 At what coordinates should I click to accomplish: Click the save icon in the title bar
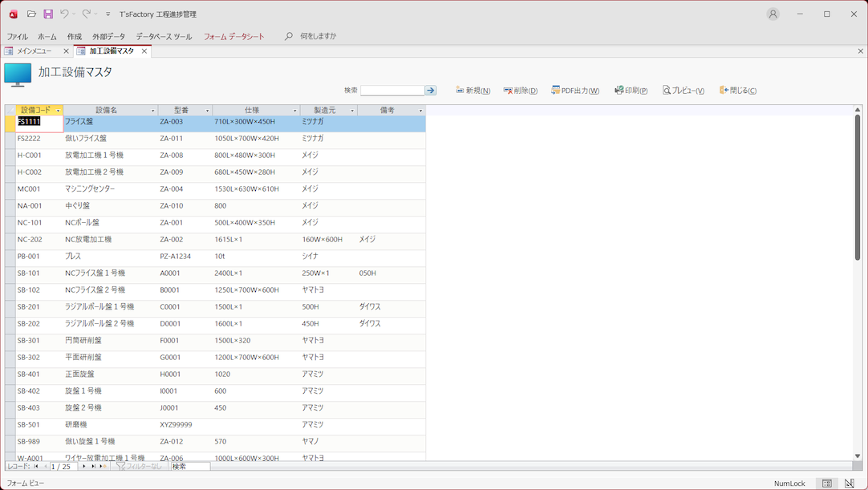48,14
